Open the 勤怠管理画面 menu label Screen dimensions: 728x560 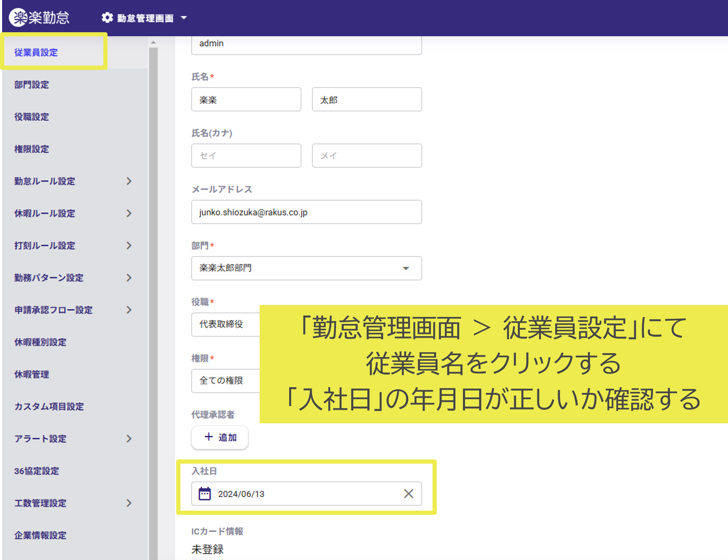tap(145, 18)
